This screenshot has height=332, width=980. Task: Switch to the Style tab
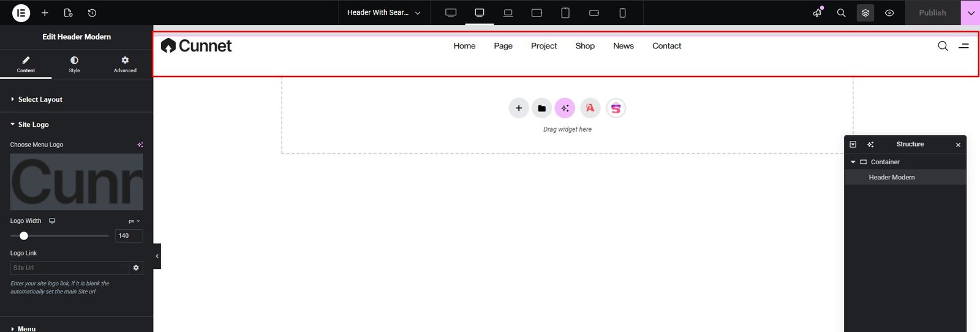pos(74,64)
